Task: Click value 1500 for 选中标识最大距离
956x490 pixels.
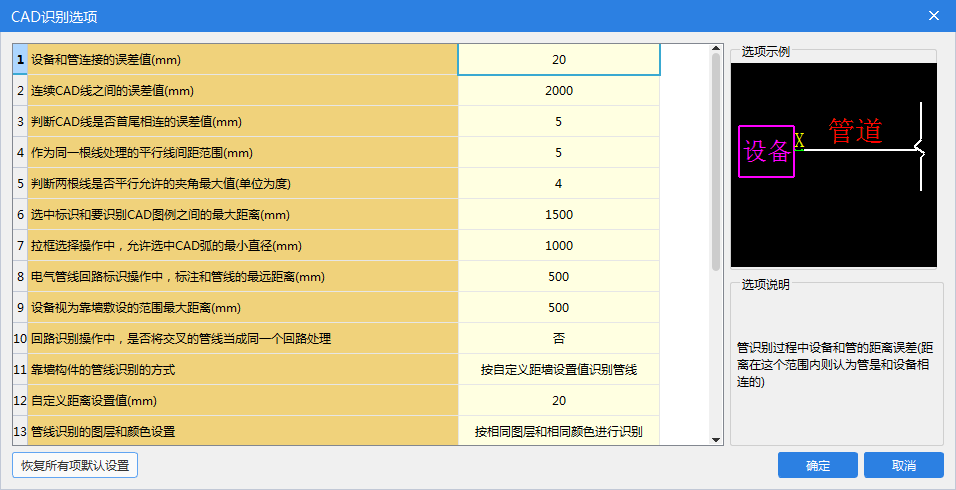Action: pyautogui.click(x=558, y=215)
